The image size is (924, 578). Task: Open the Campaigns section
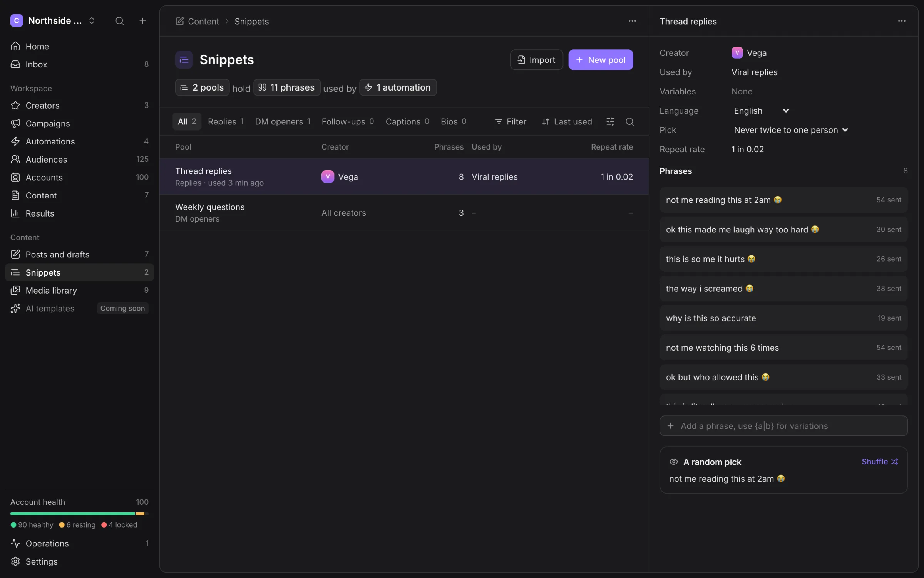[79, 123]
